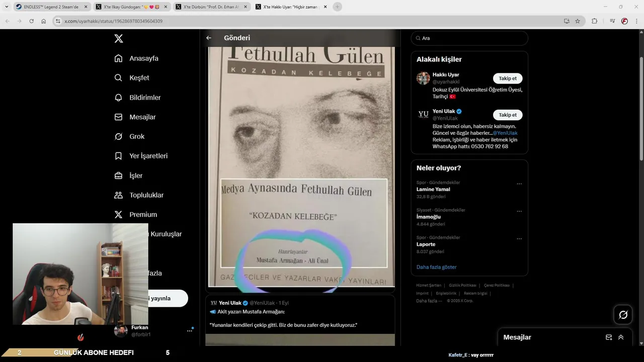Open more options for İmamoğlu trend
Screen dimensions: 644x362
pyautogui.click(x=519, y=212)
